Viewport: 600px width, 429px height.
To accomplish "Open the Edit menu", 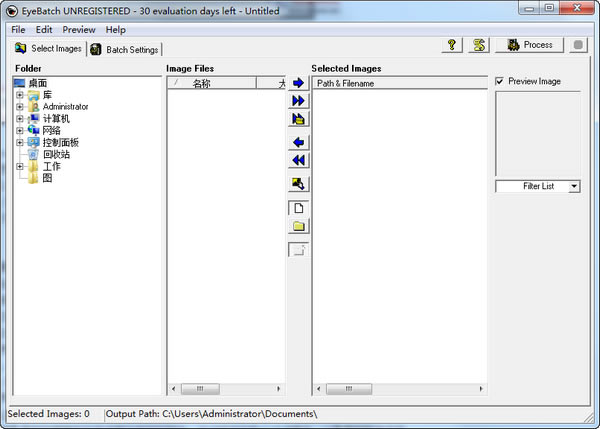I will pyautogui.click(x=44, y=29).
